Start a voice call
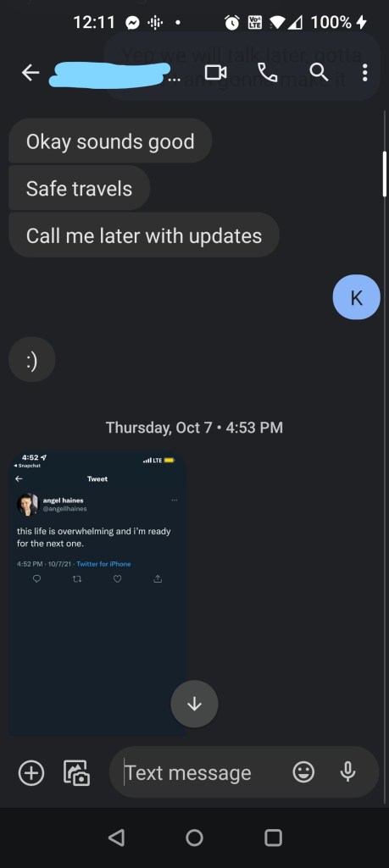The width and height of the screenshot is (389, 868). pyautogui.click(x=268, y=73)
